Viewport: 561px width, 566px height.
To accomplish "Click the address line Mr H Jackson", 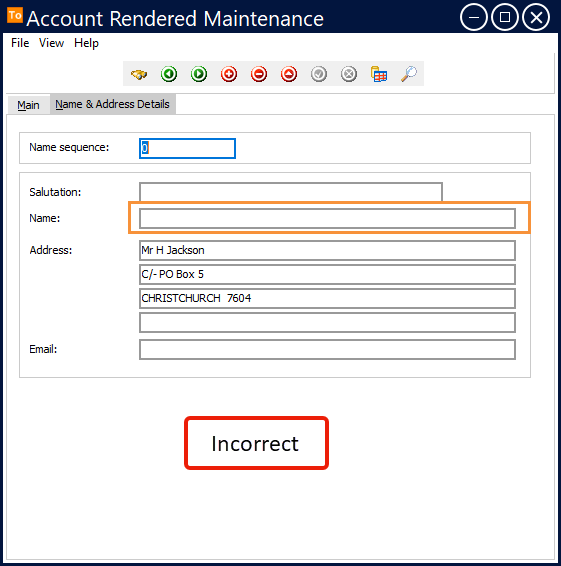I will (327, 250).
